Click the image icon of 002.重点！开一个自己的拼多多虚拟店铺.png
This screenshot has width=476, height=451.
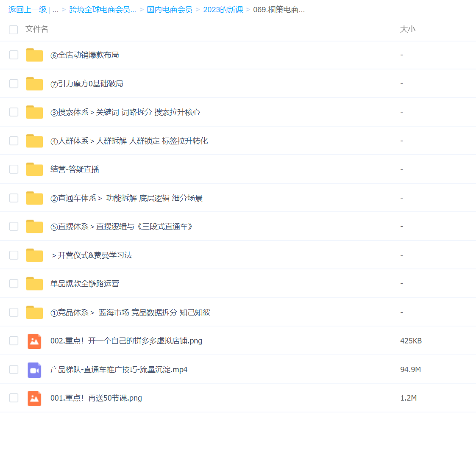click(34, 341)
